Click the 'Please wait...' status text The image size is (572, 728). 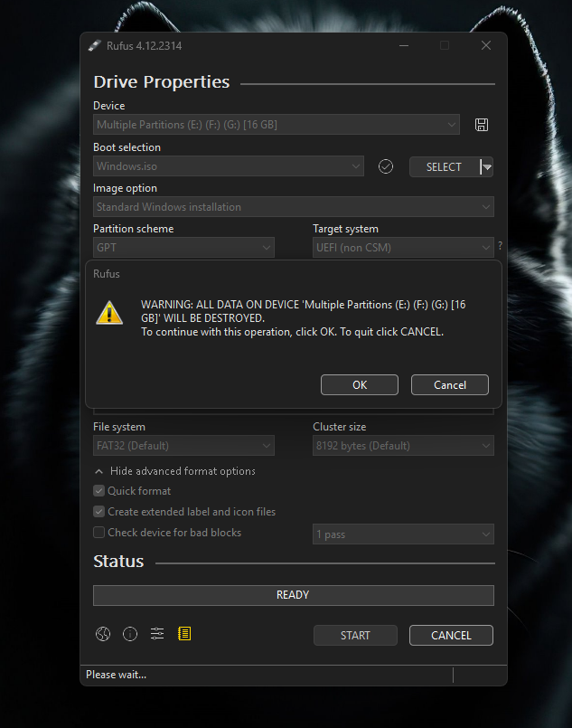click(116, 675)
